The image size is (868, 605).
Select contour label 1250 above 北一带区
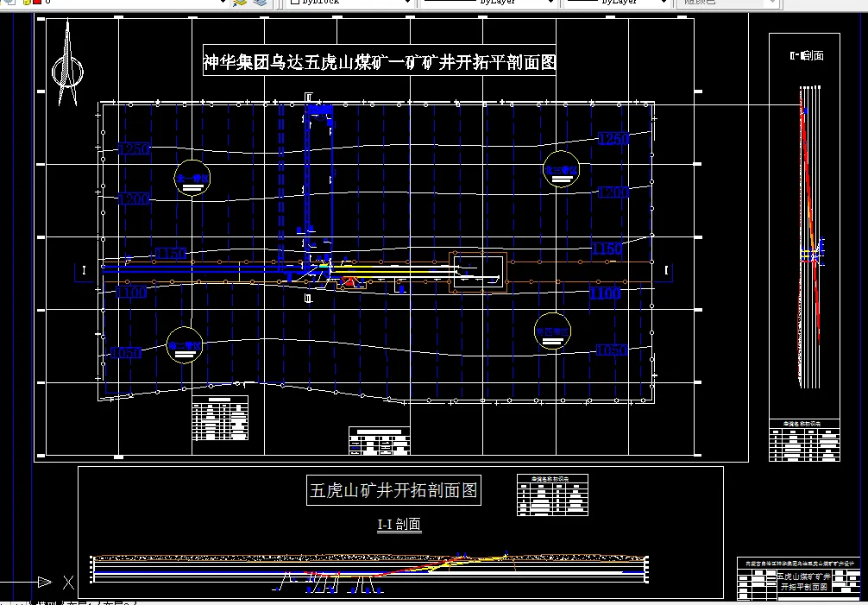(x=134, y=149)
